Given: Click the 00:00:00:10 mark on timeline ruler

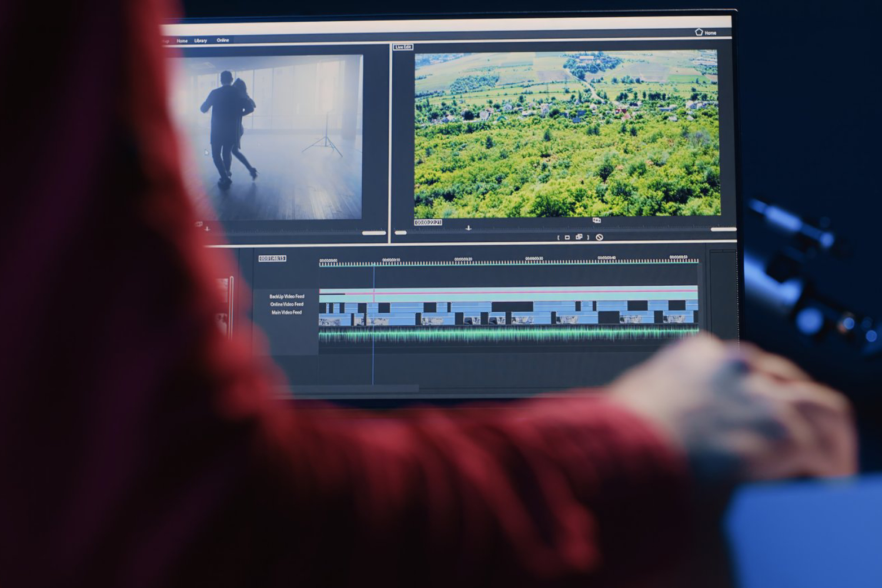Looking at the screenshot, I should [391, 260].
